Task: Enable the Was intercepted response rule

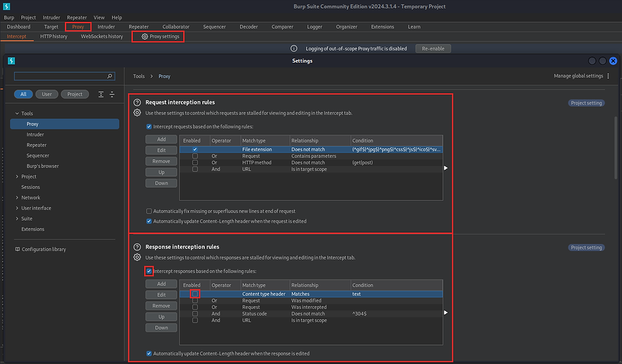Action: pyautogui.click(x=195, y=307)
